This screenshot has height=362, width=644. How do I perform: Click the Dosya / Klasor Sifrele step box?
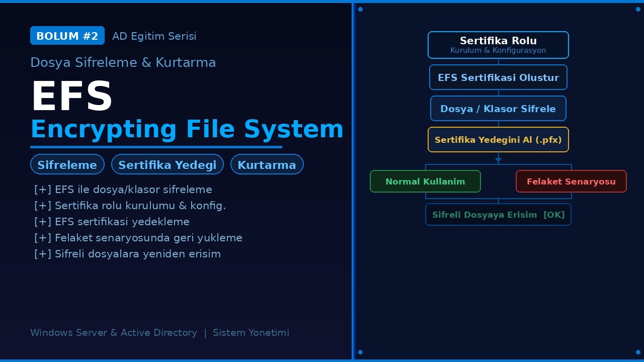tap(498, 109)
